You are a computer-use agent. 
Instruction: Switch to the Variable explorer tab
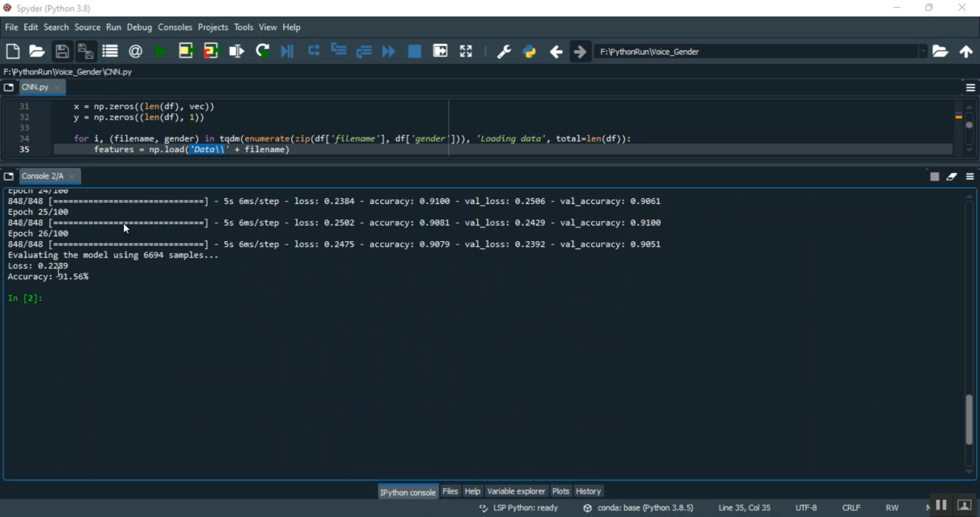[516, 492]
